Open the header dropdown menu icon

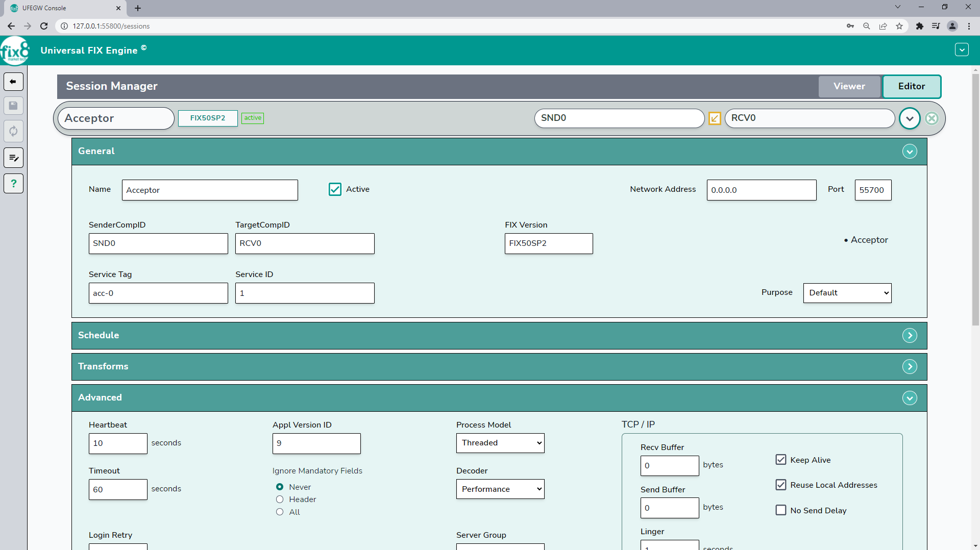pos(962,49)
